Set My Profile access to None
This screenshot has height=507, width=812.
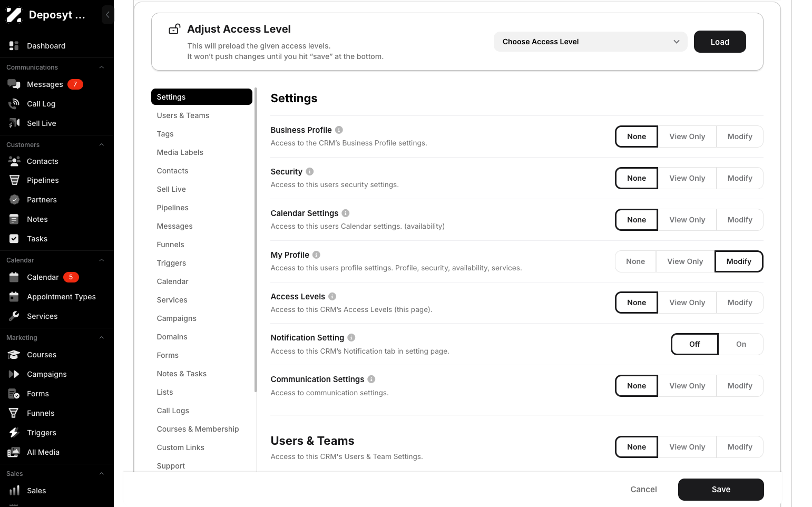point(635,261)
